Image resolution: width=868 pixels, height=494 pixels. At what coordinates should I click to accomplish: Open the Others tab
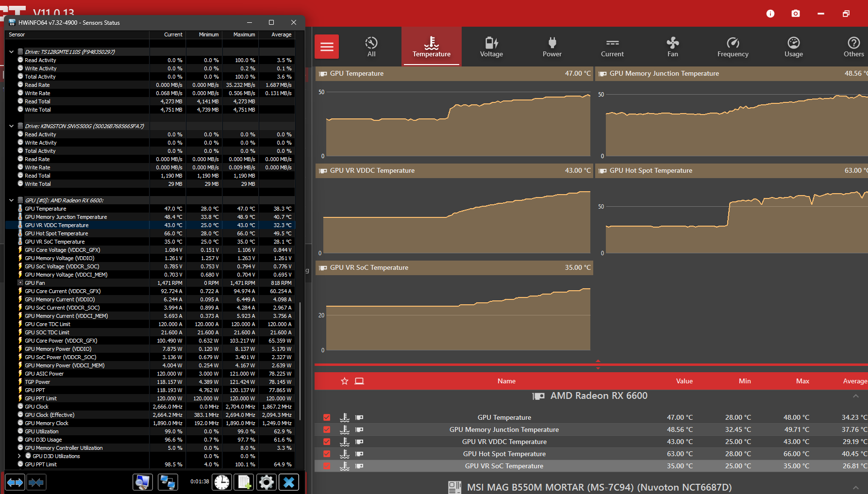[853, 47]
